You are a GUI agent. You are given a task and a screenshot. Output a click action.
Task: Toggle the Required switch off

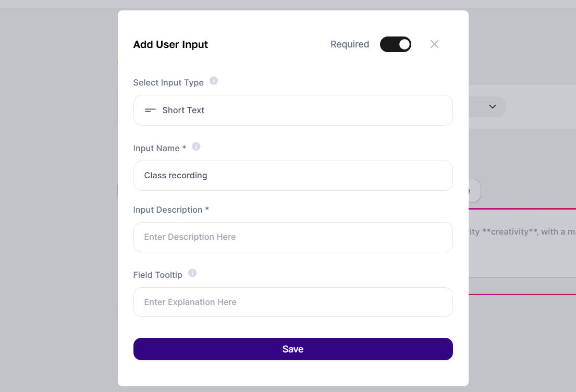pos(395,44)
